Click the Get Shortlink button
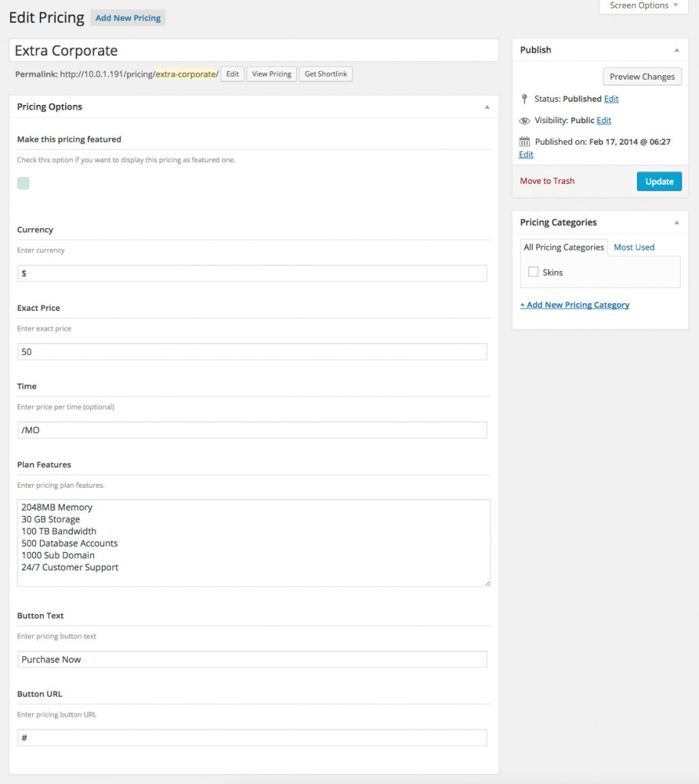Image resolution: width=699 pixels, height=784 pixels. pyautogui.click(x=325, y=74)
